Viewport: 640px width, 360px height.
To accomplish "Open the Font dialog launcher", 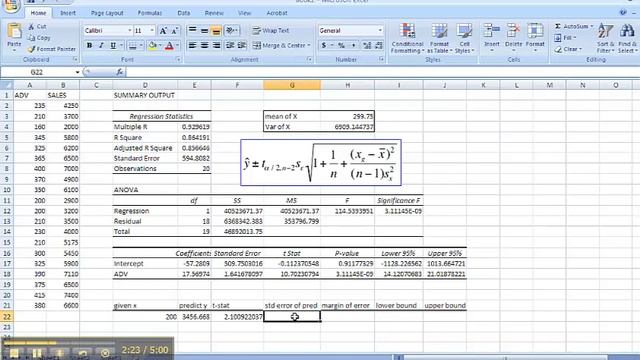I will click(x=178, y=60).
